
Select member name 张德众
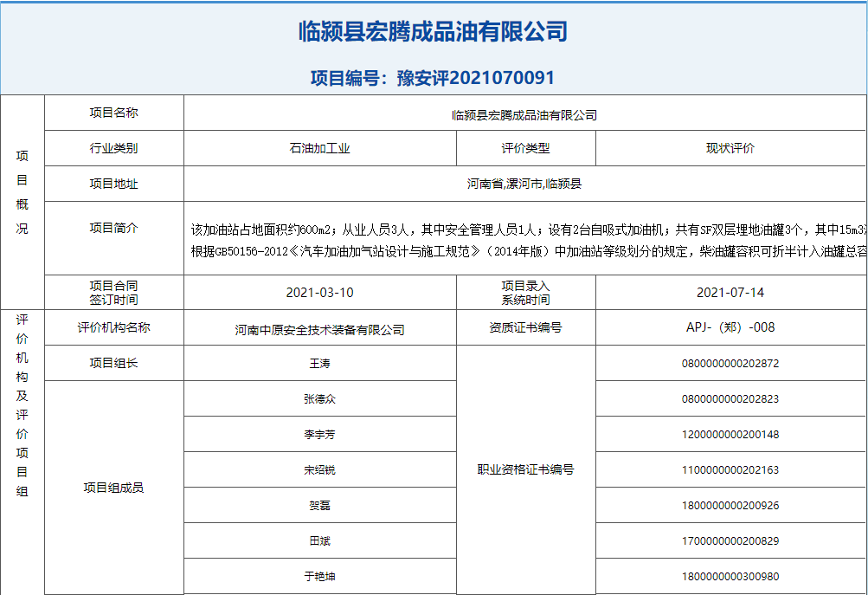click(319, 399)
